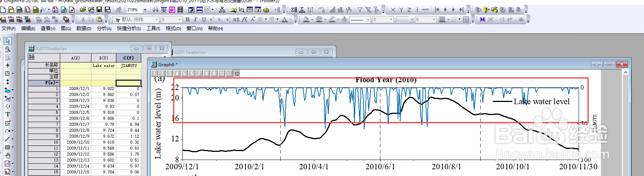Screen dimensions: 644x176
Task: Select column A(X) header
Action: (75, 58)
